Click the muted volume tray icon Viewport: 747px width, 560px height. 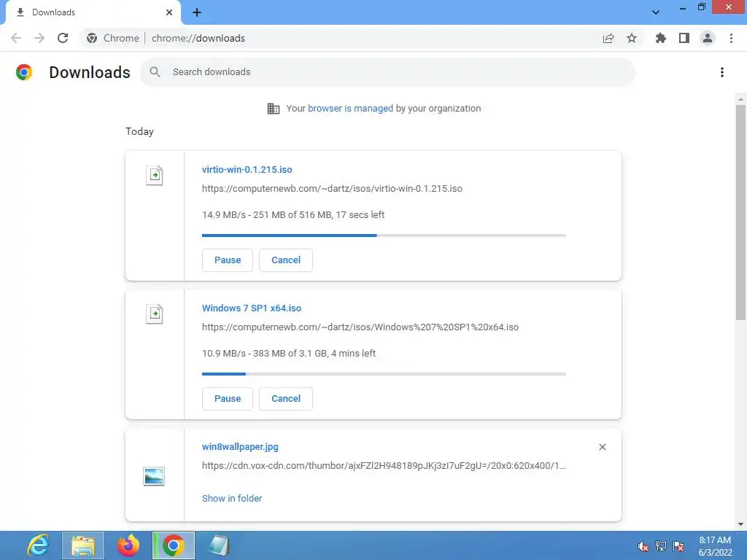[x=643, y=546]
